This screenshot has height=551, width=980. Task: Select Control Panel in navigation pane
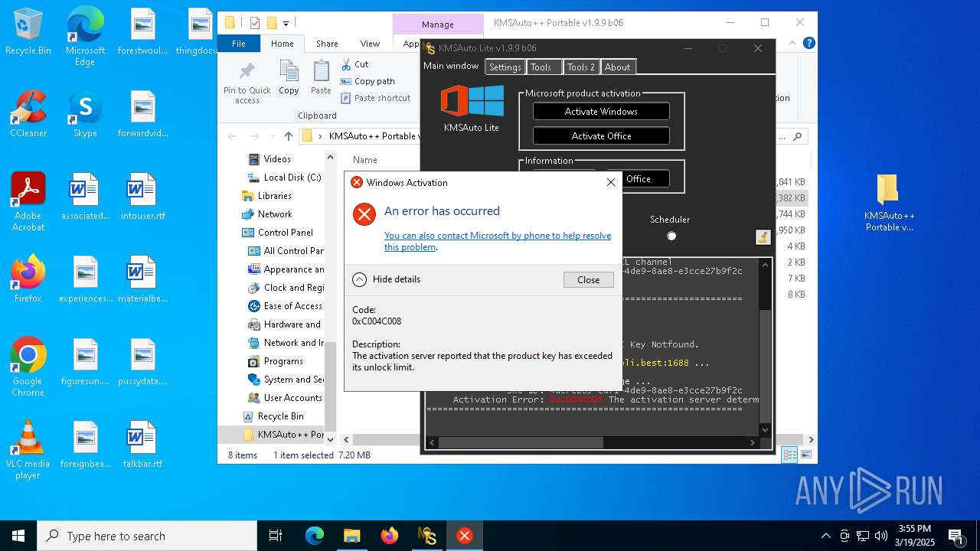[x=279, y=233]
